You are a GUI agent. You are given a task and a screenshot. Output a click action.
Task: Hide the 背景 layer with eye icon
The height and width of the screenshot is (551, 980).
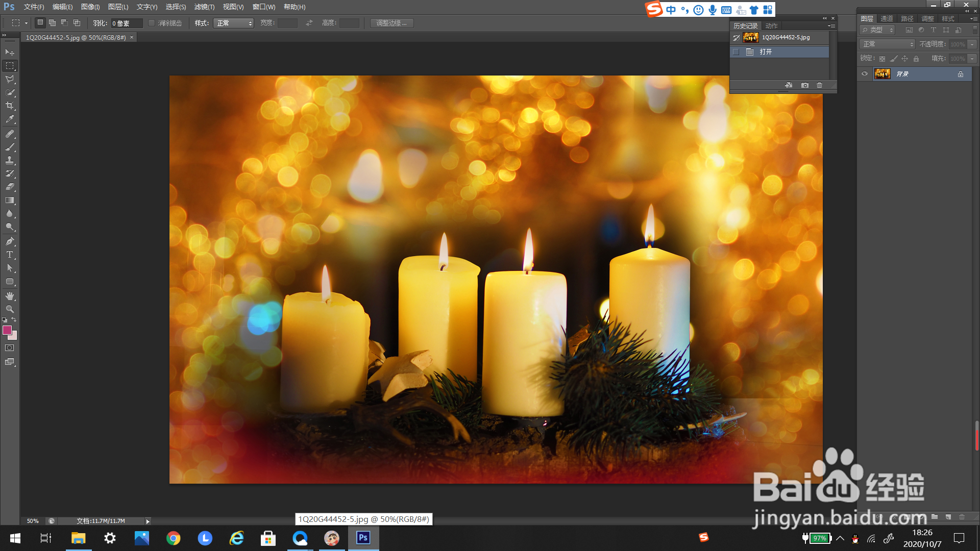(x=865, y=74)
